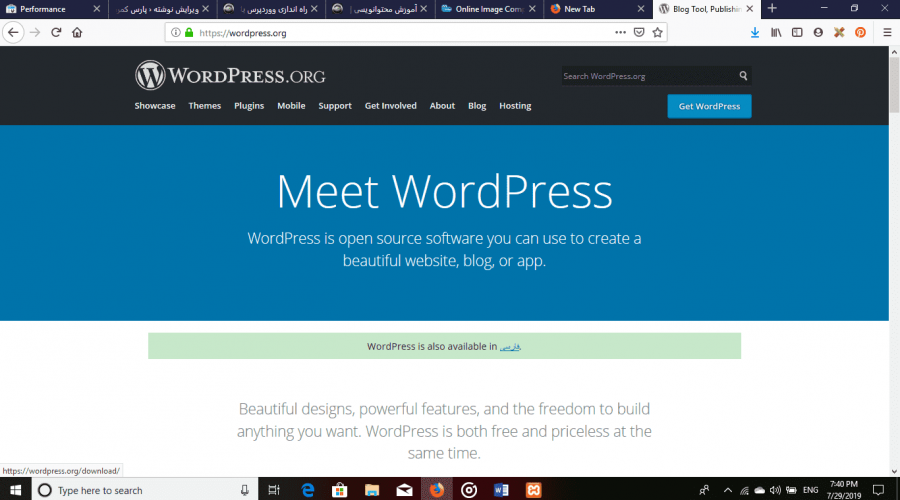Open the browser home page
The image size is (900, 500).
(77, 33)
